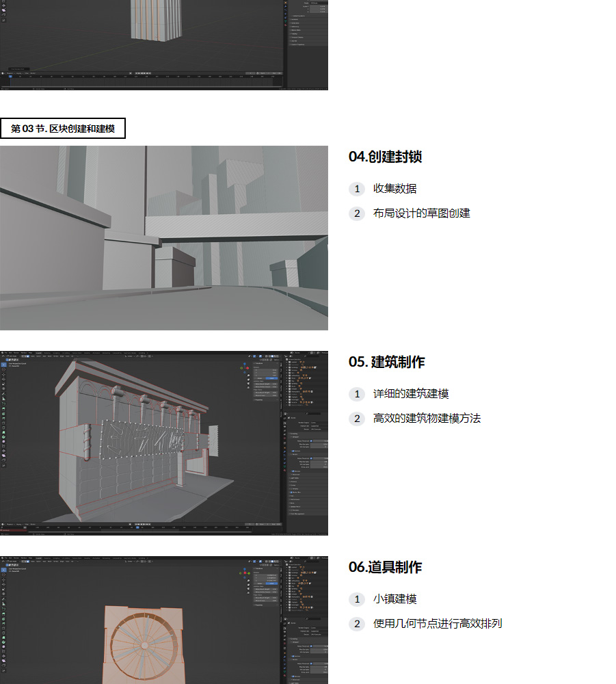The width and height of the screenshot is (616, 684).
Task: Click number badge 2 beside 高效的建筑物建模方法
Action: (x=357, y=419)
